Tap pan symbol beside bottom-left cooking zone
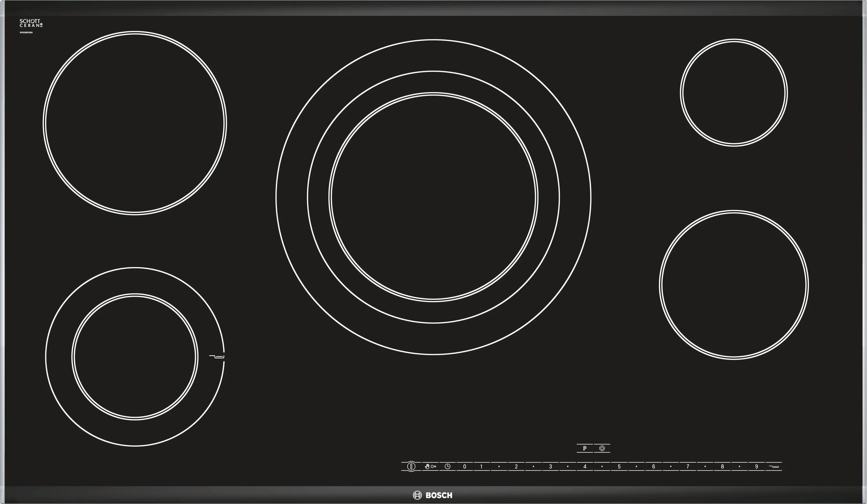Screen dimensions: 867x504 pyautogui.click(x=217, y=356)
